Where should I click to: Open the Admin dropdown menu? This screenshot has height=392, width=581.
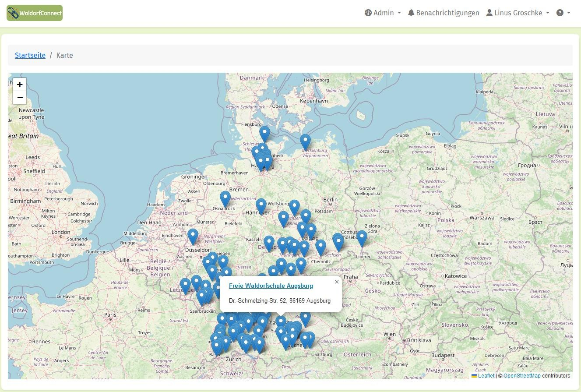pos(383,13)
